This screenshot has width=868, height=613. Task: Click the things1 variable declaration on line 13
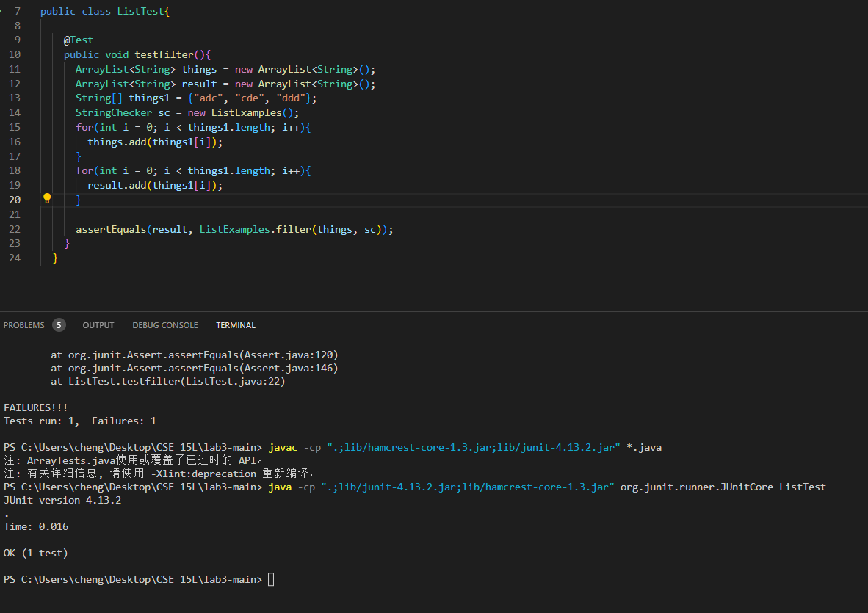(149, 98)
